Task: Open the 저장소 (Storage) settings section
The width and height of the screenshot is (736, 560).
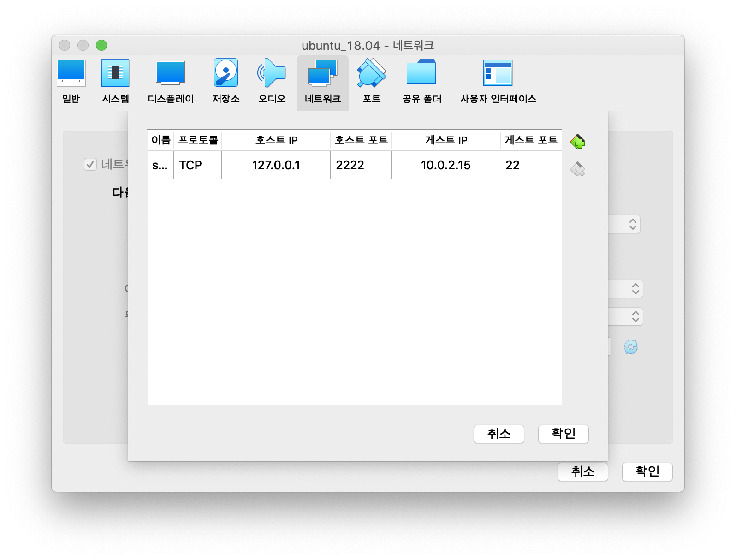Action: [226, 82]
